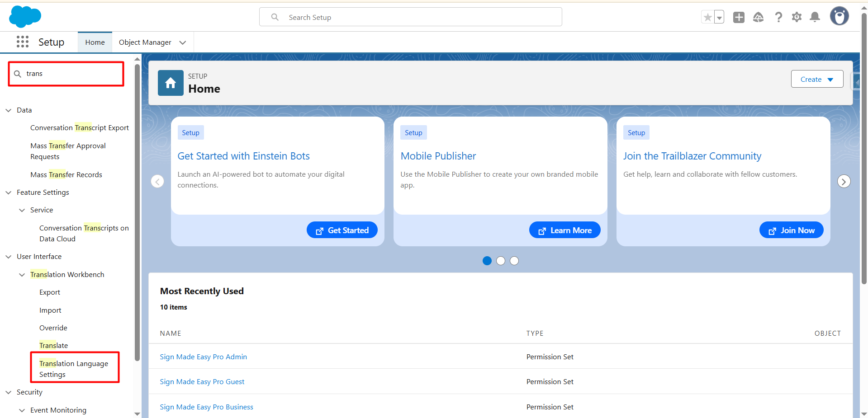Open the Notifications bell

[815, 17]
